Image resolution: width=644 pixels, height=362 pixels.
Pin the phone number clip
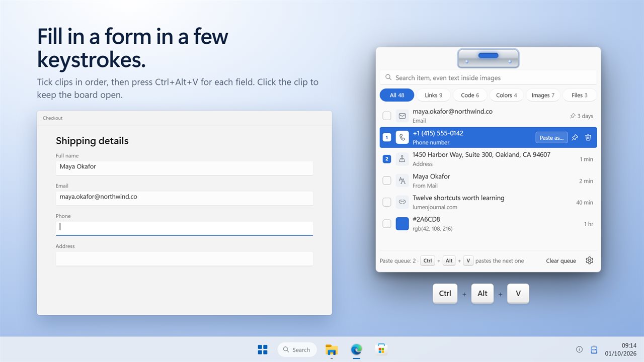pos(575,137)
